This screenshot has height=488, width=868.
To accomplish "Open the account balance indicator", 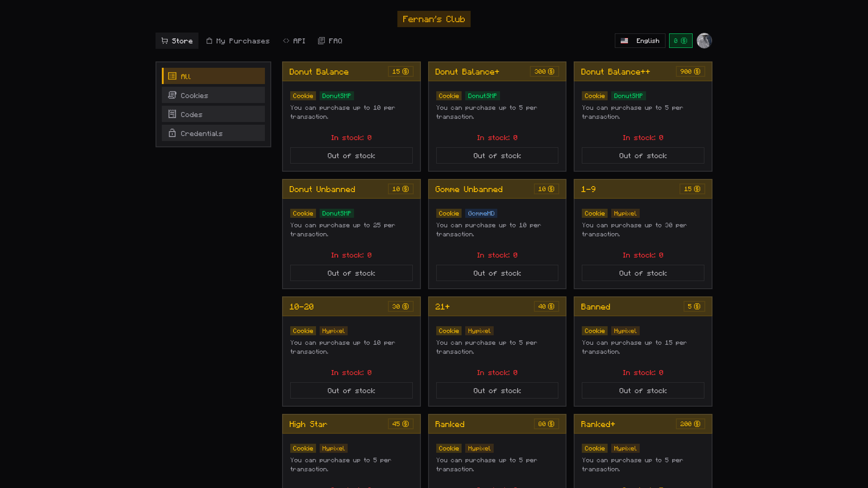I will [680, 41].
